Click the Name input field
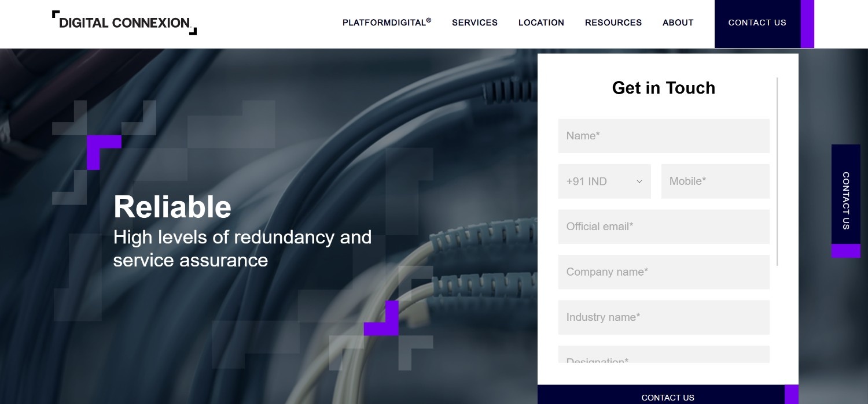The image size is (868, 404). [x=664, y=136]
